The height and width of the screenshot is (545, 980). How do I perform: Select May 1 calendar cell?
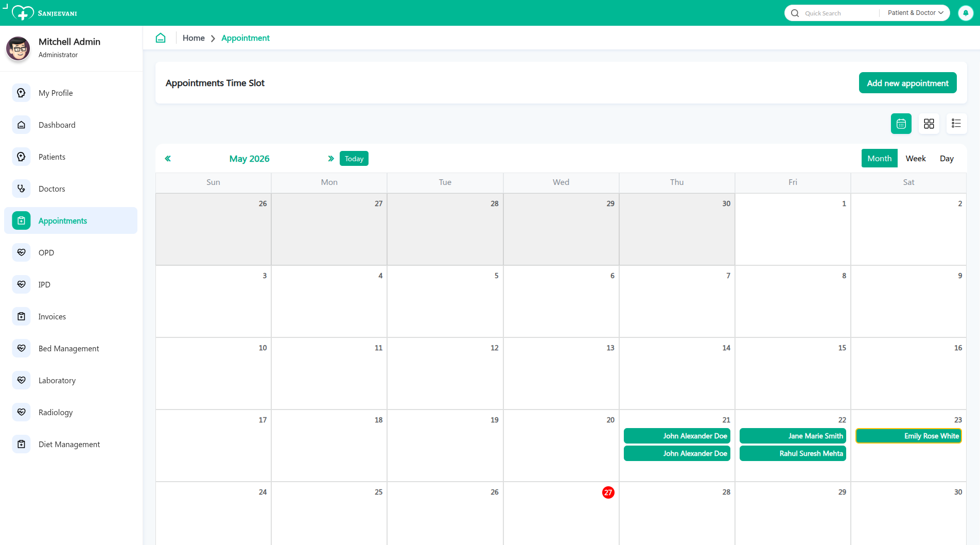(793, 229)
